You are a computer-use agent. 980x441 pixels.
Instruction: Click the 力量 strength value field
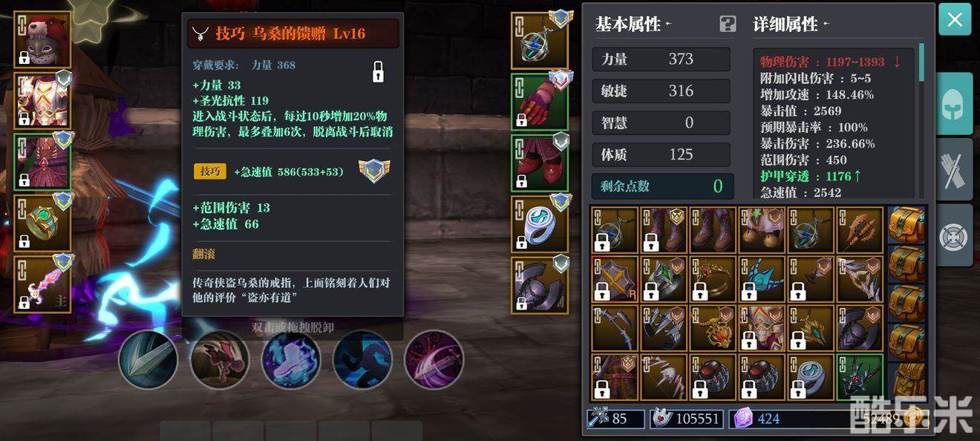tap(661, 59)
